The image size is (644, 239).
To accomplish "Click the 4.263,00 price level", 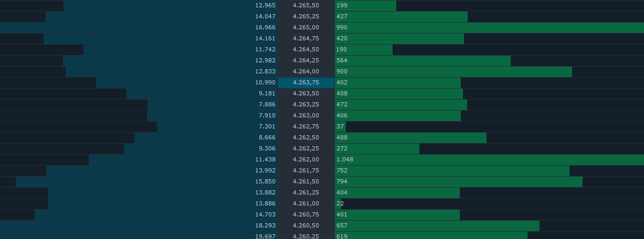I will click(x=306, y=115).
